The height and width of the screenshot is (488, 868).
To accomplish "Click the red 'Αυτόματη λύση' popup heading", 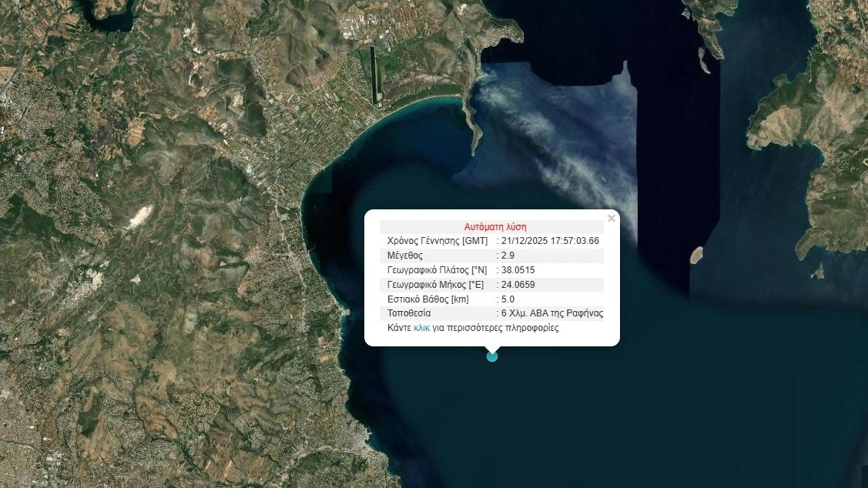I will coord(495,227).
